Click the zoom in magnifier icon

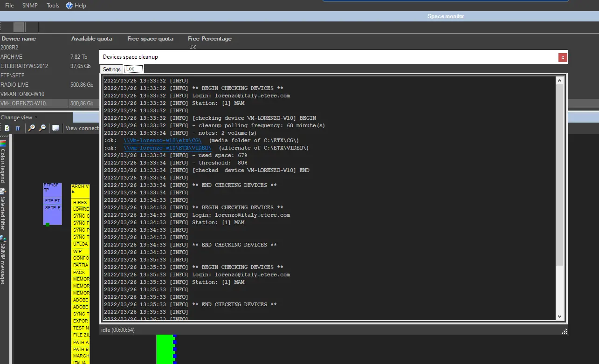pos(31,128)
